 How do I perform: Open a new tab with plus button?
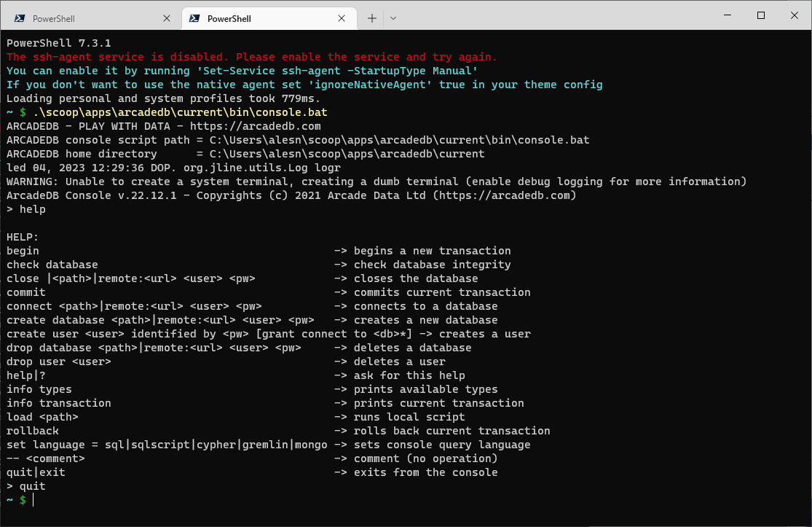tap(372, 18)
